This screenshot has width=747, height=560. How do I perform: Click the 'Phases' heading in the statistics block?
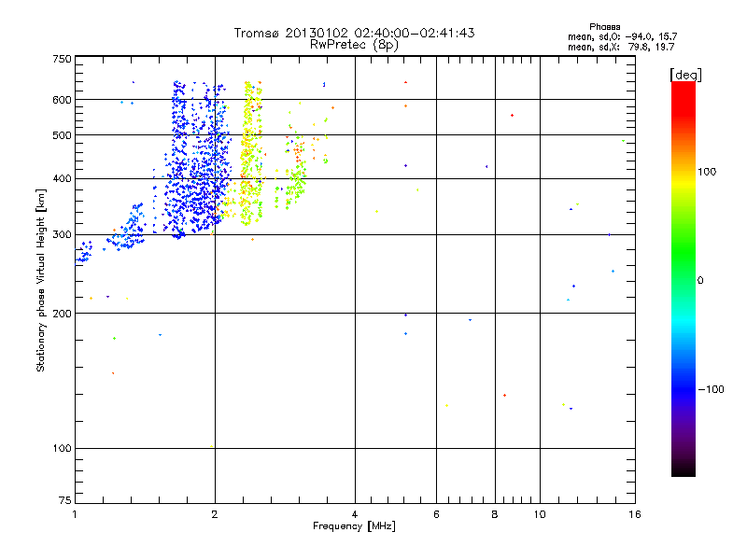pos(604,27)
